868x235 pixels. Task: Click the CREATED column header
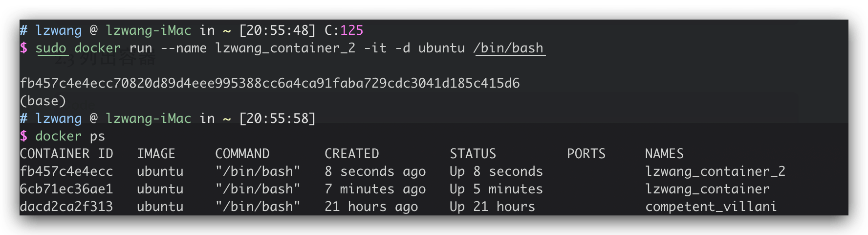(352, 154)
